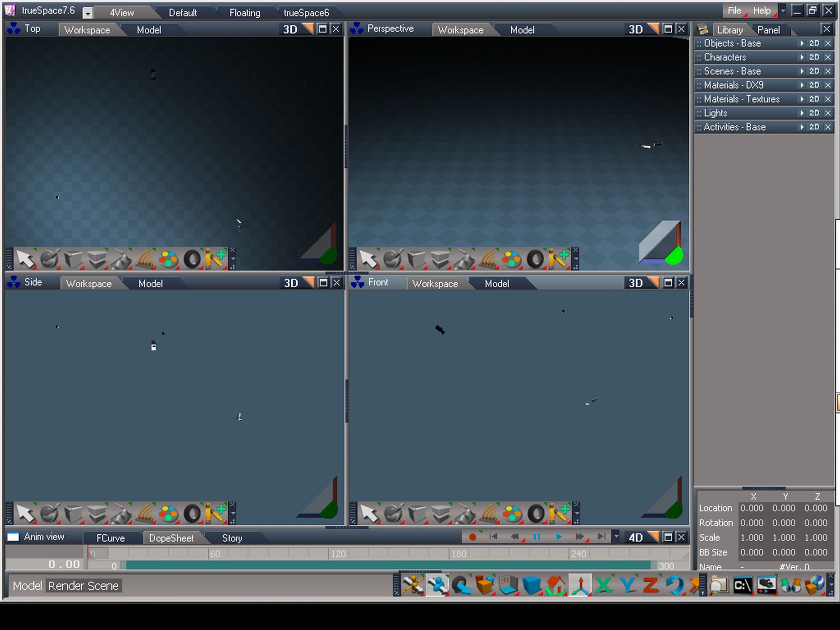The height and width of the screenshot is (630, 840).
Task: Switch to the FCurve tab
Action: point(111,538)
